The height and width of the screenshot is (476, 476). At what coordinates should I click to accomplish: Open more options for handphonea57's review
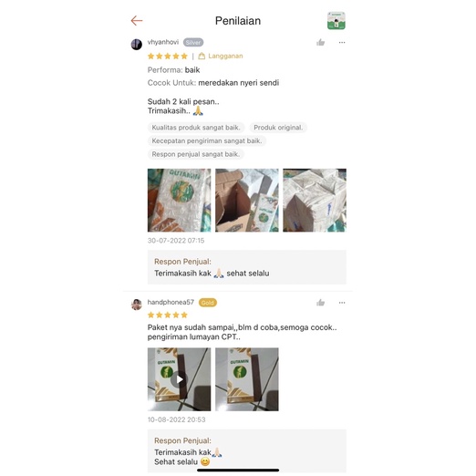[x=342, y=303]
